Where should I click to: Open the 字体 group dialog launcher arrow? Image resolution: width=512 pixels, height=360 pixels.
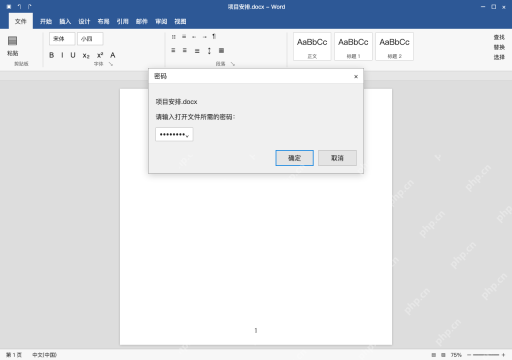[x=111, y=64]
